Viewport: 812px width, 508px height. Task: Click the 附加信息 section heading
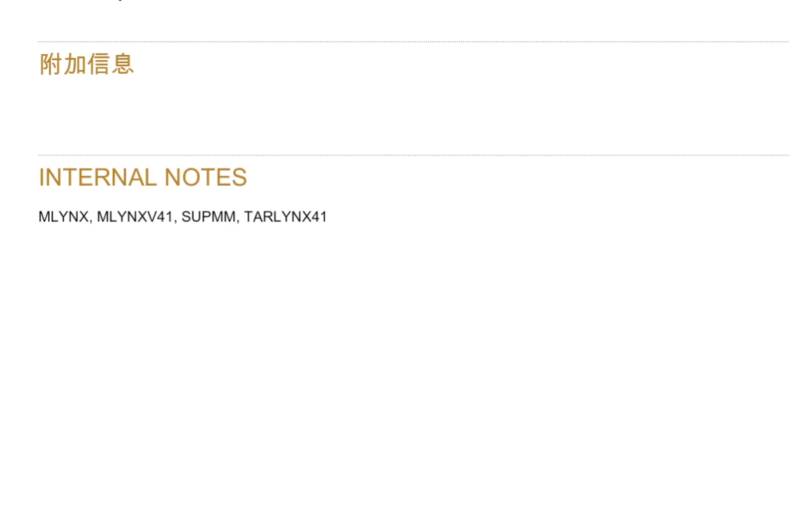click(86, 64)
